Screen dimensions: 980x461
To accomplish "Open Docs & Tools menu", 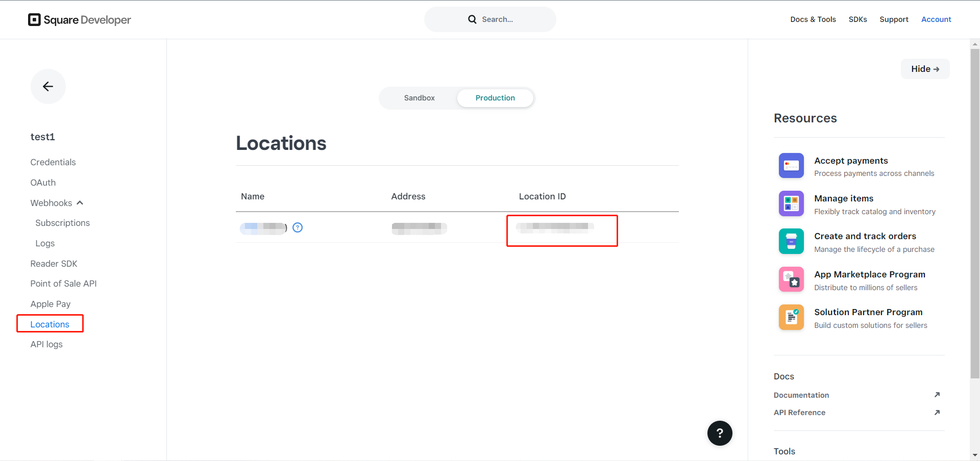I will tap(813, 19).
